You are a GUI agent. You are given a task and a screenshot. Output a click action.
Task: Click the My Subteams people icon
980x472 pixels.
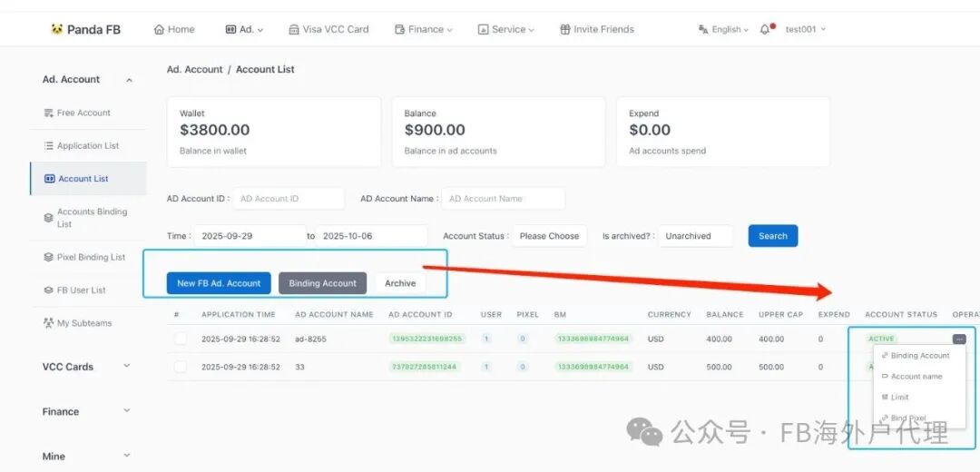coord(49,323)
